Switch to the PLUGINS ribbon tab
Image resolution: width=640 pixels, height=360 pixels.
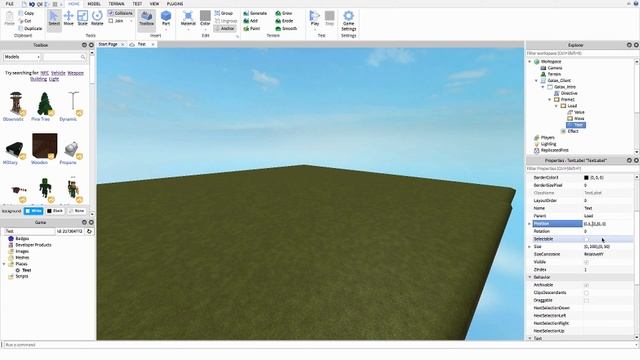175,4
